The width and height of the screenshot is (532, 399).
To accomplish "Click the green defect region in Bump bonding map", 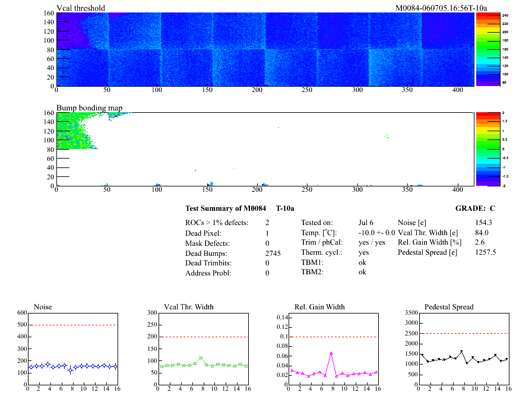I will pyautogui.click(x=73, y=132).
